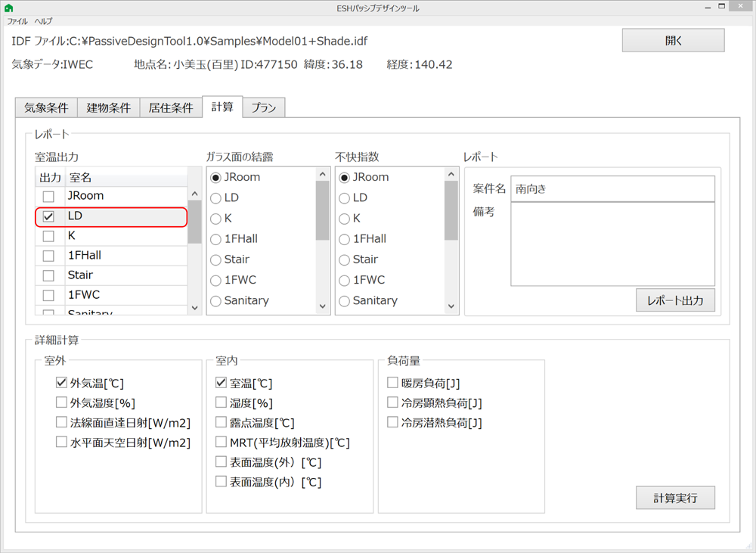Check the JRoom output checkbox
The width and height of the screenshot is (756, 553).
click(x=48, y=197)
